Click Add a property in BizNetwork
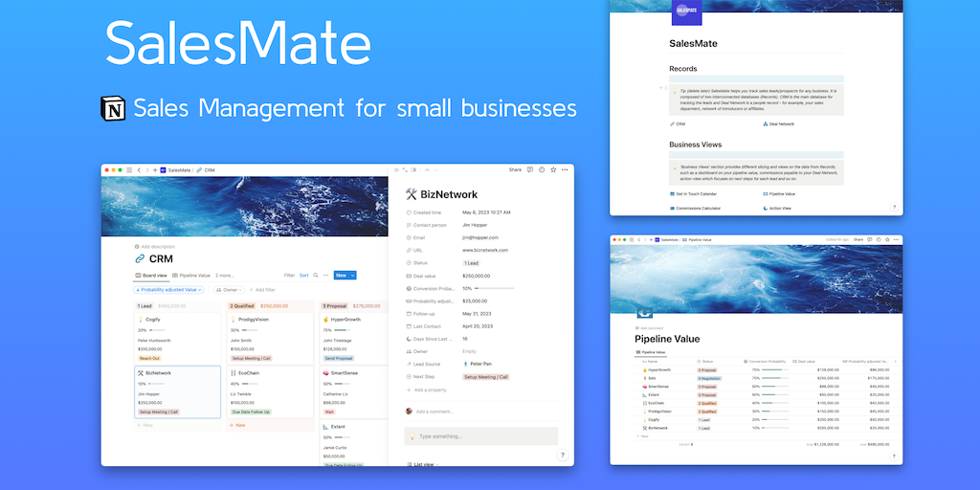The image size is (980, 490). 426,390
